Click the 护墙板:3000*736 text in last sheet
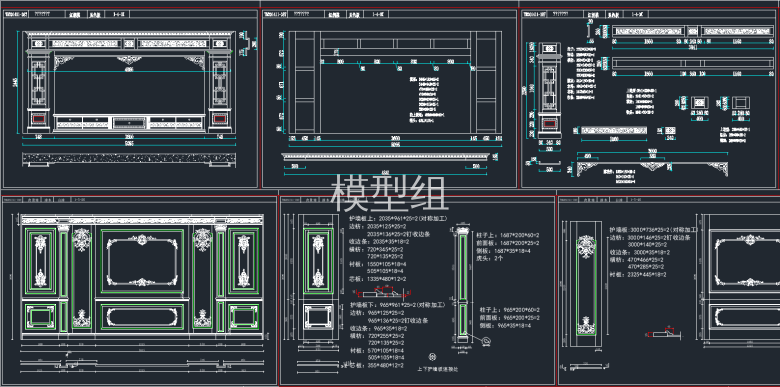This screenshot has height=387, width=780. [x=654, y=230]
